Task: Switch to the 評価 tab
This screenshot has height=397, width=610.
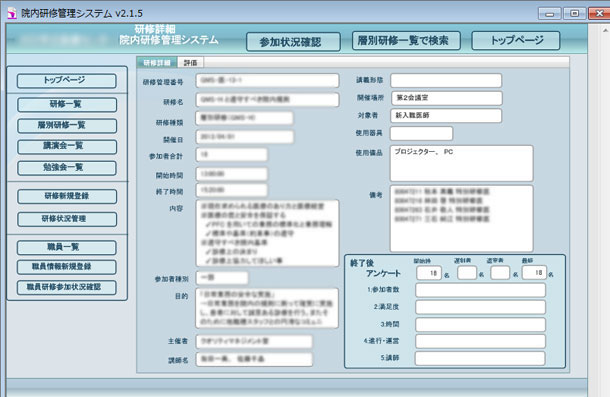Action: 190,63
